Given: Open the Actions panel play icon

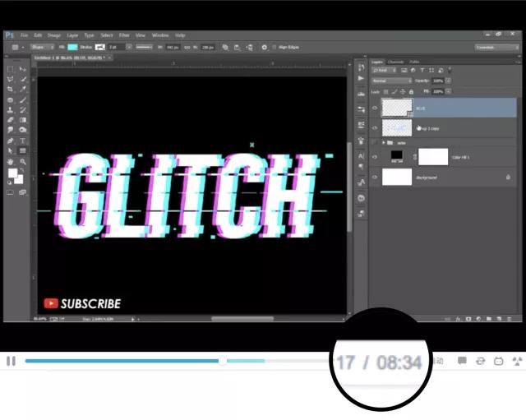Looking at the screenshot, I should tap(361, 78).
